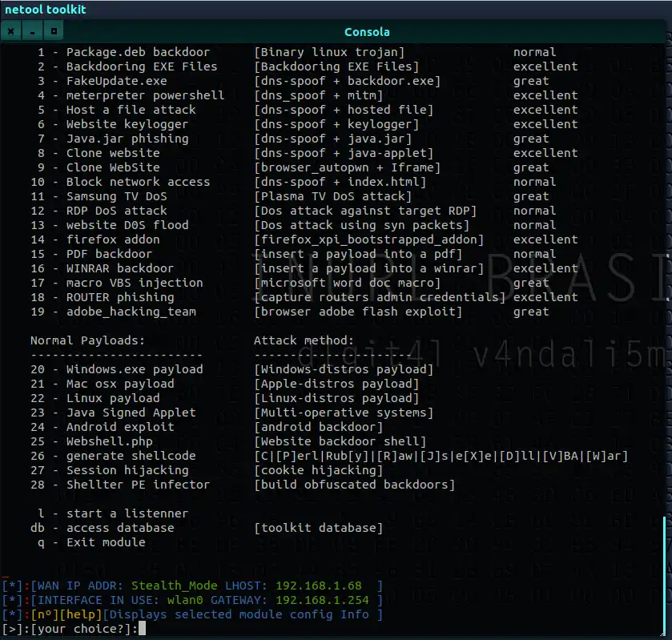Click '[Windows-distros payload]' description
This screenshot has width=672, height=640.
pos(344,369)
